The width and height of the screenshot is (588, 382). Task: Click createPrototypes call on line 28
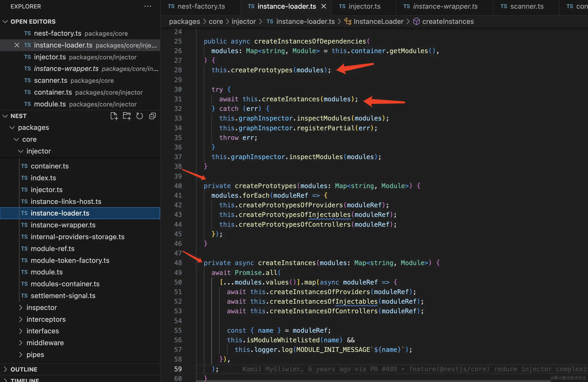[x=261, y=70]
